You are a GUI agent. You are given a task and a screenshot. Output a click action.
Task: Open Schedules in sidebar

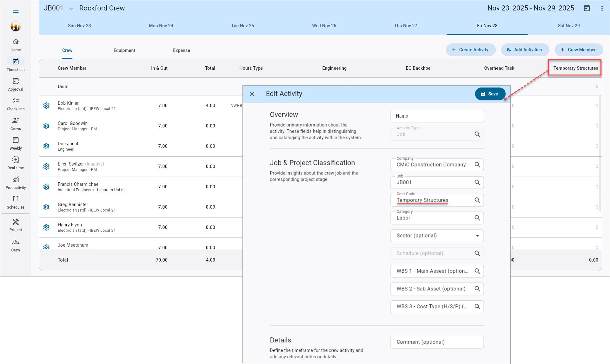(16, 202)
